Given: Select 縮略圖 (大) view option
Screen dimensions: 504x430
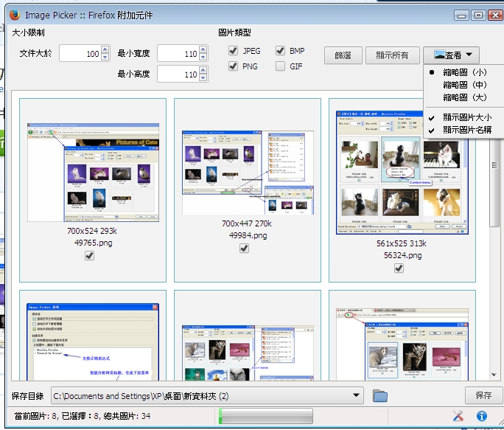Looking at the screenshot, I should pos(464,97).
